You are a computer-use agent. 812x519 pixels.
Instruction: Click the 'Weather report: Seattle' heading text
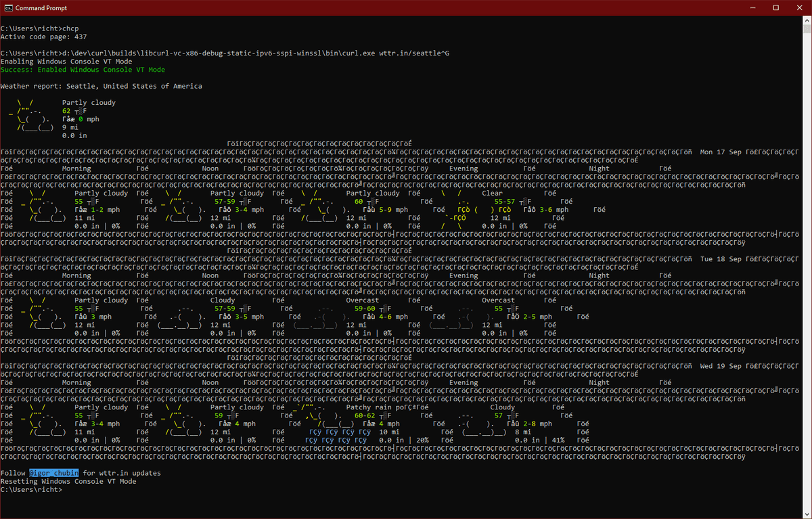click(101, 86)
